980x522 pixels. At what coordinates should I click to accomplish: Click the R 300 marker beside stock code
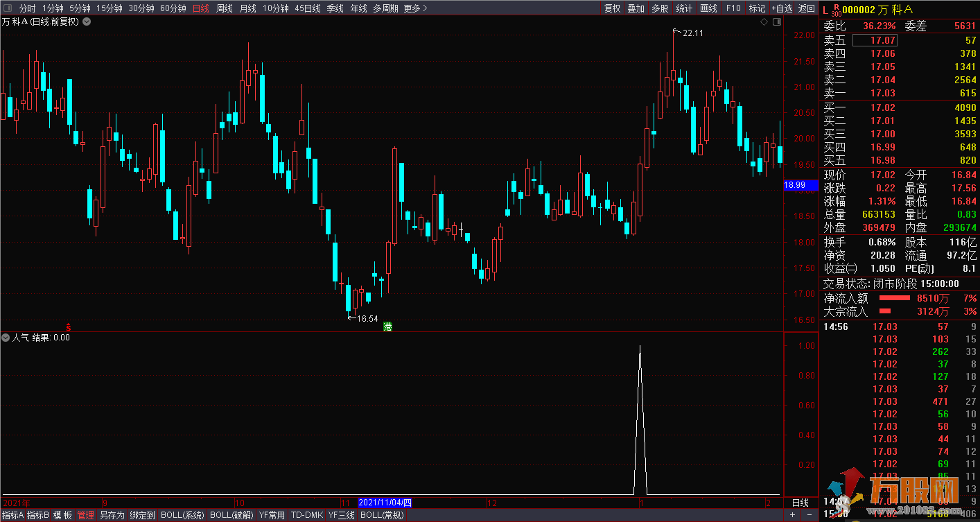[x=835, y=9]
